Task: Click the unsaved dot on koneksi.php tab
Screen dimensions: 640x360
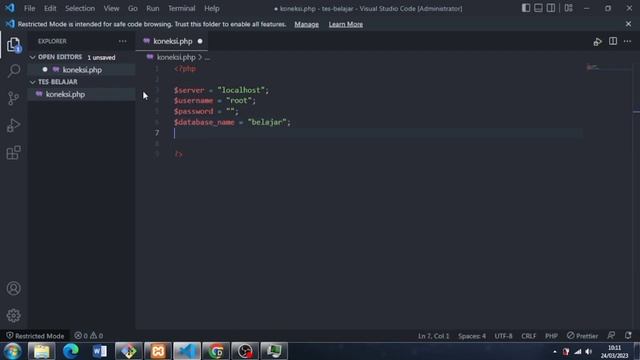Action: click(200, 41)
